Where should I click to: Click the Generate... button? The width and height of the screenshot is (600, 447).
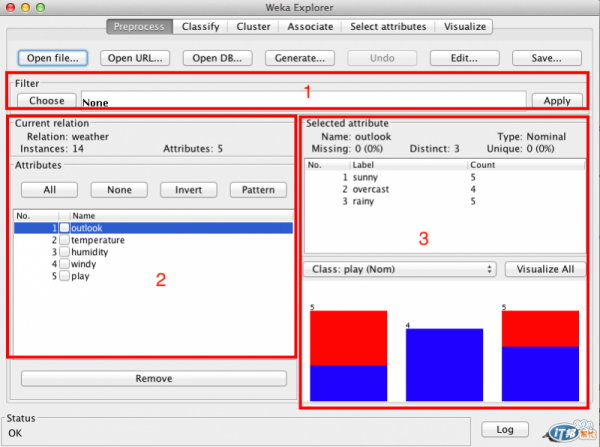[300, 58]
